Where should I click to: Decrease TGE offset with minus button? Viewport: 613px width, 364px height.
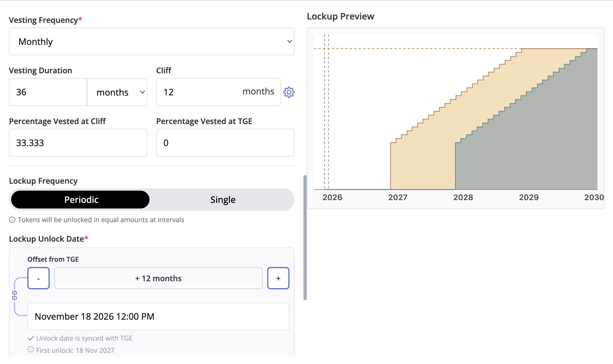[38, 278]
